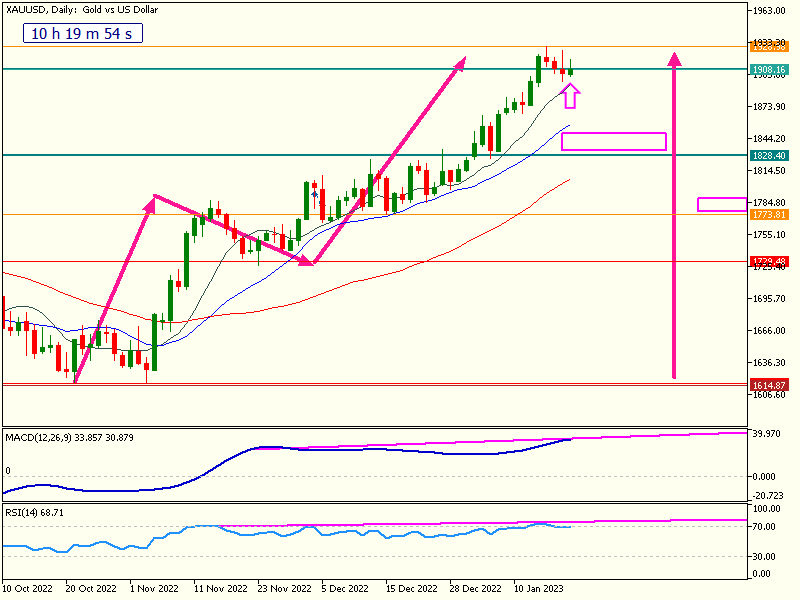Click the first rising pink arrow from the October low
800x600 pixels.
tap(112, 290)
